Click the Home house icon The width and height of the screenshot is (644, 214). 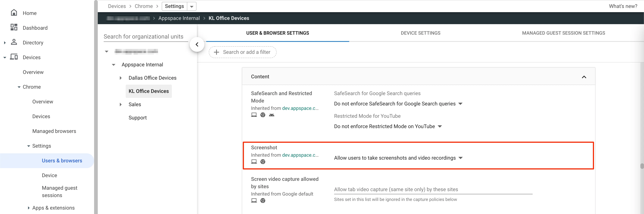(14, 13)
